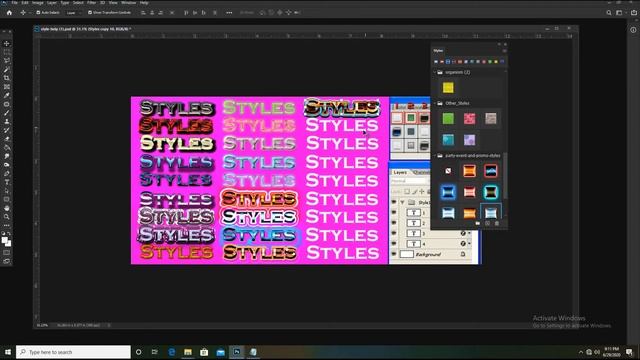640x360 pixels.
Task: Collapse the group containing the yellow style
Action: [435, 72]
